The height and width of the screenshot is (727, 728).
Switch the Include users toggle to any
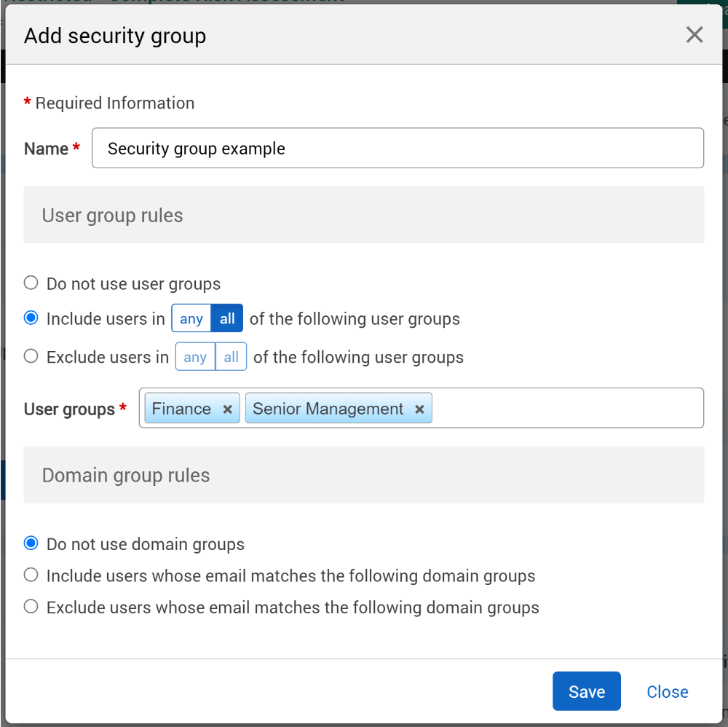(191, 319)
